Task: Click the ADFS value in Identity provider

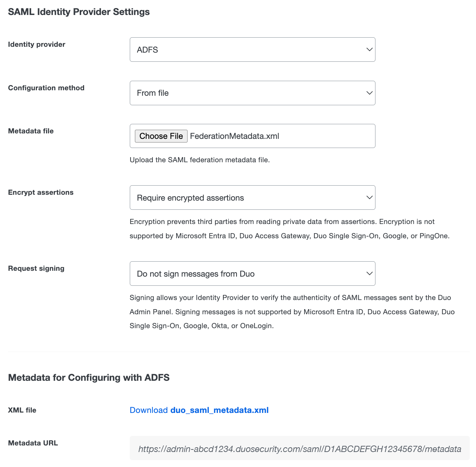Action: pyautogui.click(x=147, y=49)
